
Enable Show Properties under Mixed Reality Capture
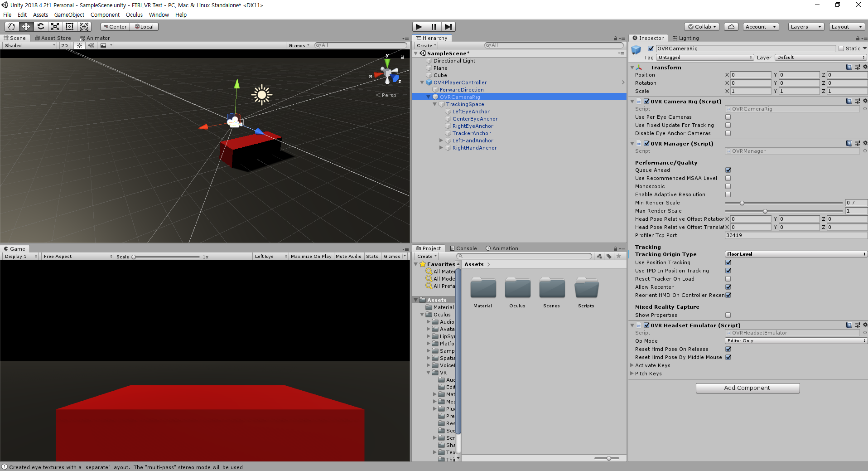coord(728,315)
